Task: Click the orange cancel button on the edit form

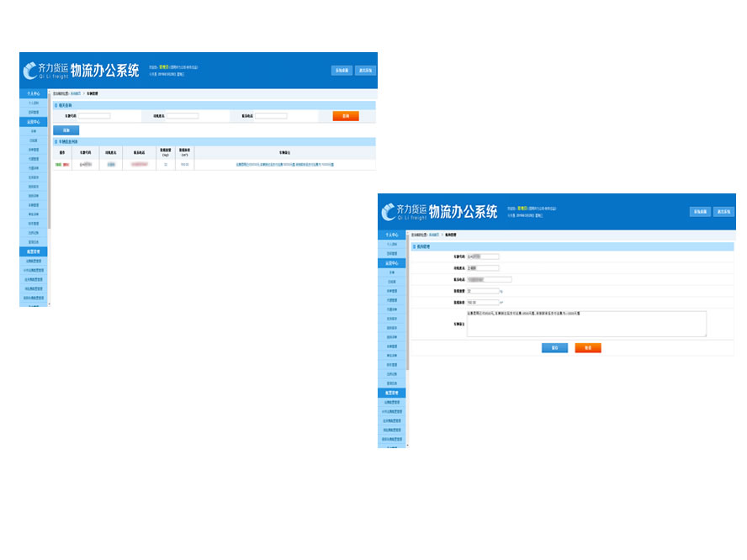Action: coord(588,347)
